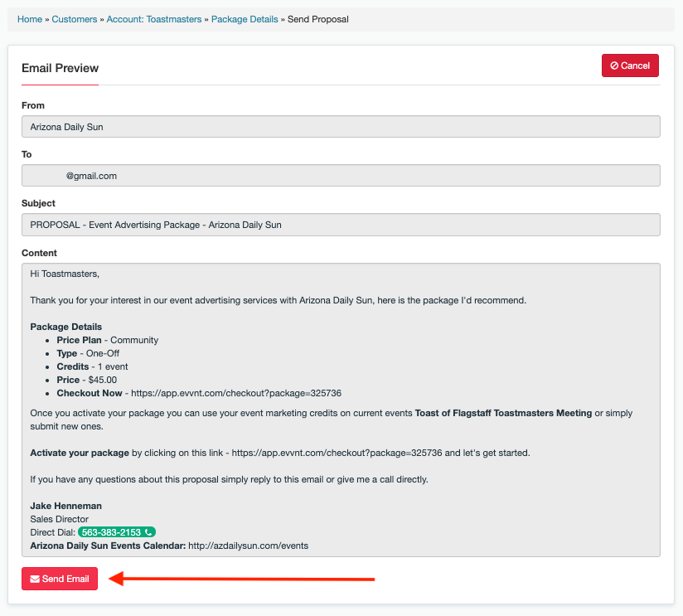This screenshot has width=683, height=616.
Task: Return to Package Details breadcrumb
Action: pos(245,19)
